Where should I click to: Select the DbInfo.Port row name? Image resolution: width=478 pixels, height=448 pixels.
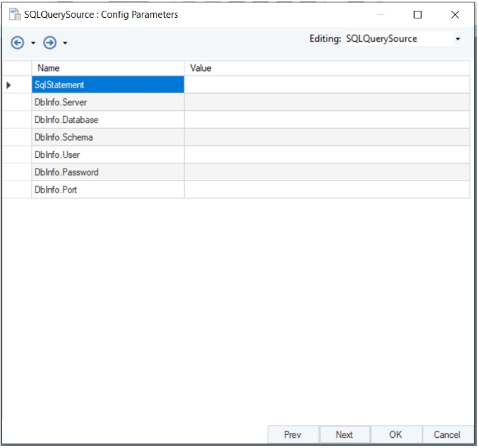108,189
